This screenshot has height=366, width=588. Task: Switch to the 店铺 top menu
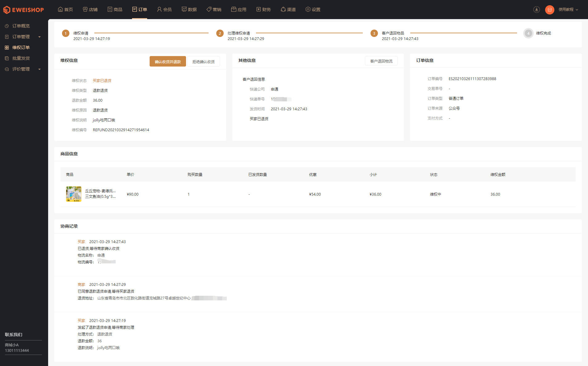tap(90, 10)
